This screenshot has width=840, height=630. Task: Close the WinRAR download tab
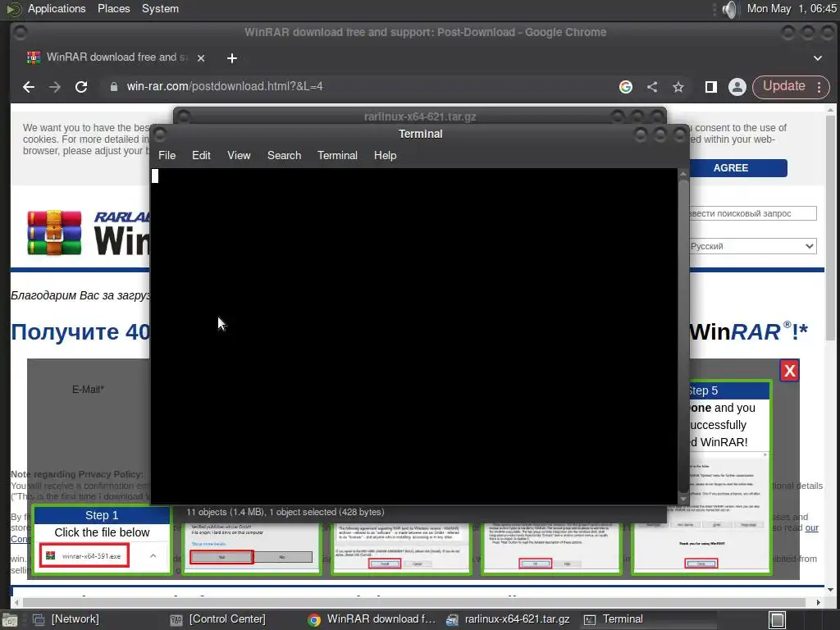click(201, 58)
